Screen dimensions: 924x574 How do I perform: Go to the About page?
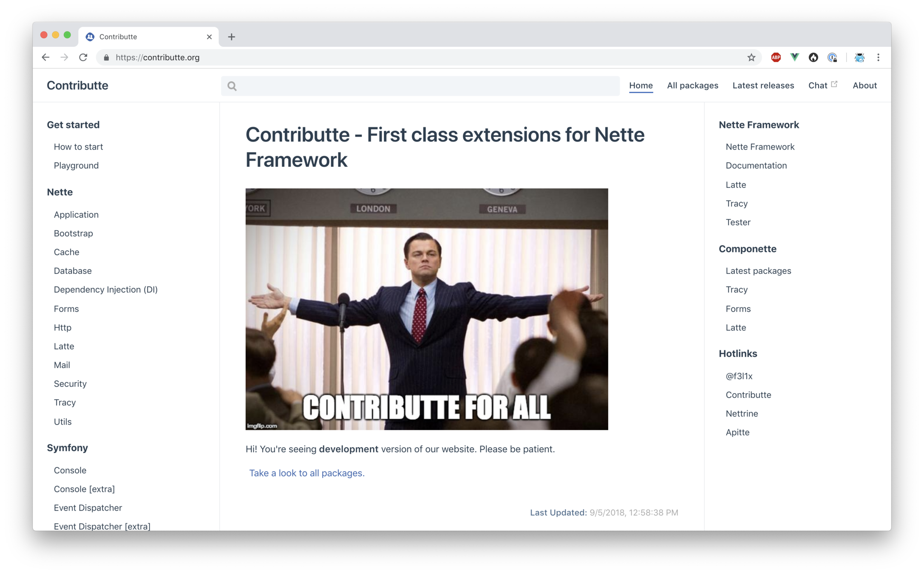pos(864,85)
